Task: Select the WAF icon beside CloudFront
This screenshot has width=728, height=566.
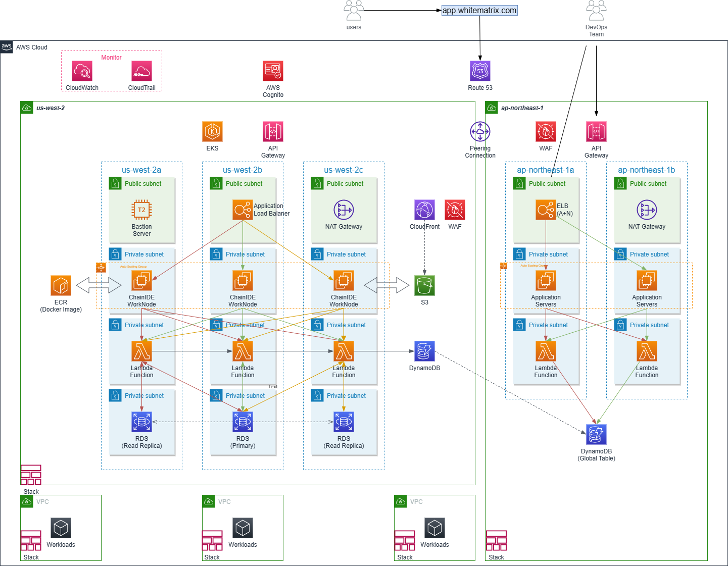Action: (x=455, y=210)
